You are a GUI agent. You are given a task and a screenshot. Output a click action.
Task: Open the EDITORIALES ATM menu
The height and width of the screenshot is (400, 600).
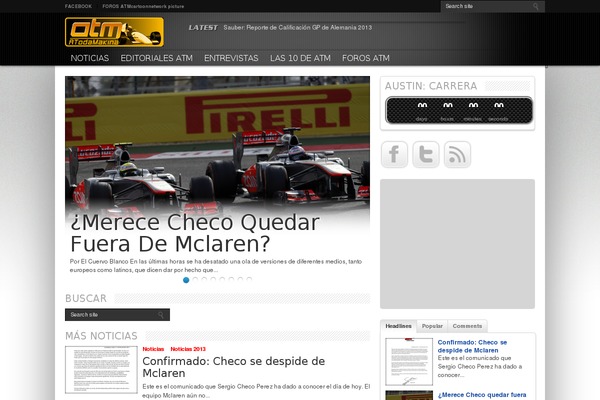[x=157, y=58]
